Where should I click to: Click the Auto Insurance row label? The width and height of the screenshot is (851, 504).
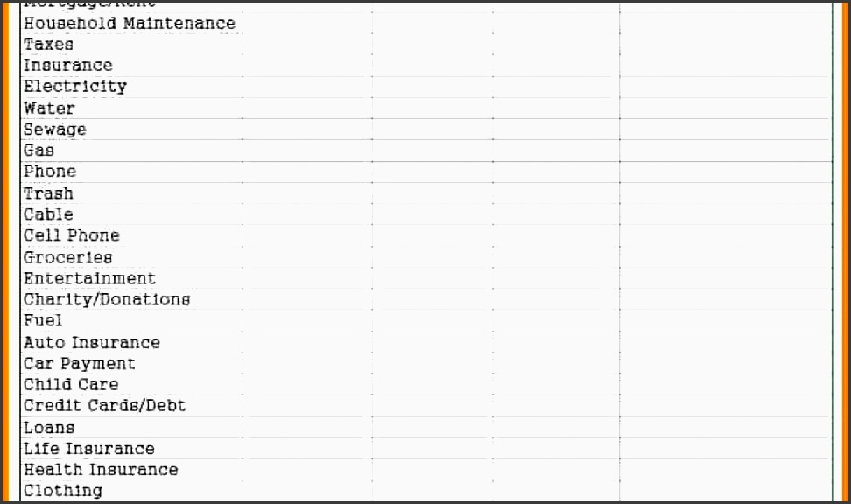pos(92,342)
